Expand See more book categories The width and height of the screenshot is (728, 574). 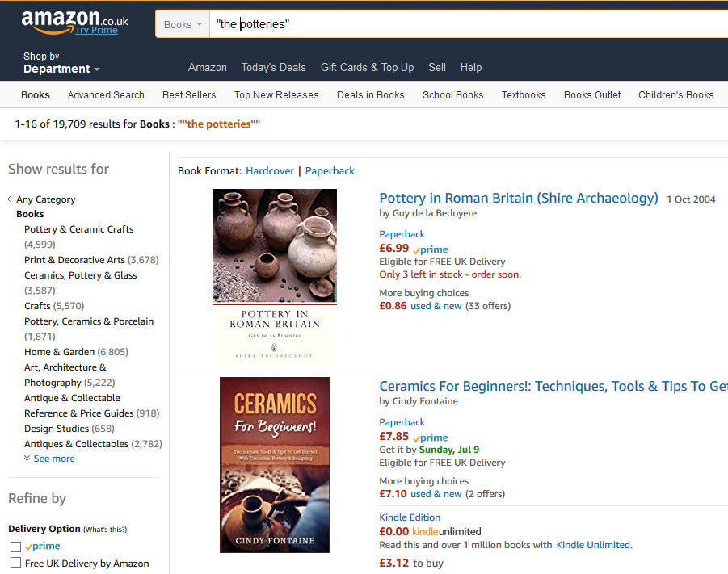(x=53, y=459)
